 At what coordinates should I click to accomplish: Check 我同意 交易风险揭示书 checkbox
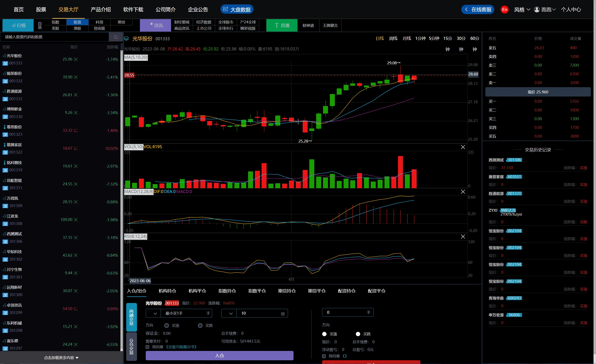pyautogui.click(x=147, y=347)
